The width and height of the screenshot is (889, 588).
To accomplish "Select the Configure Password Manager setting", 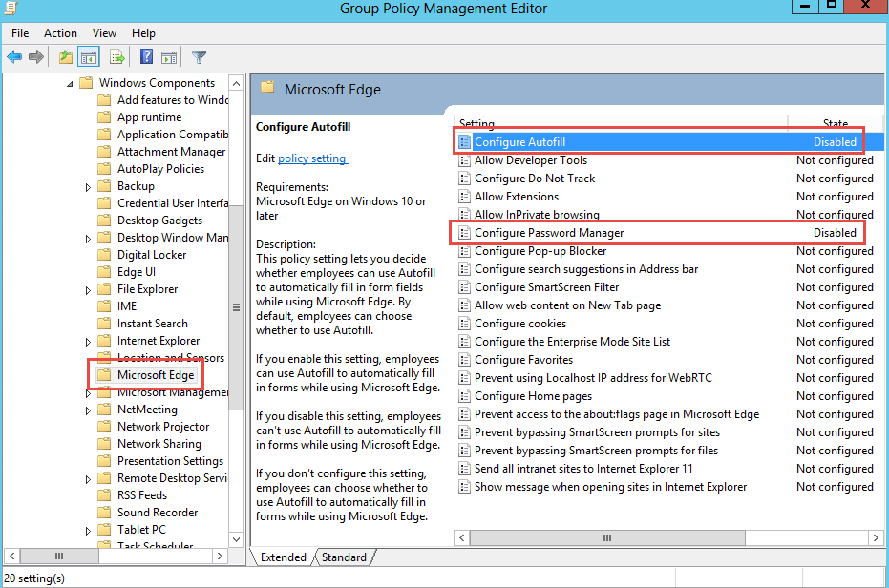I will point(669,233).
